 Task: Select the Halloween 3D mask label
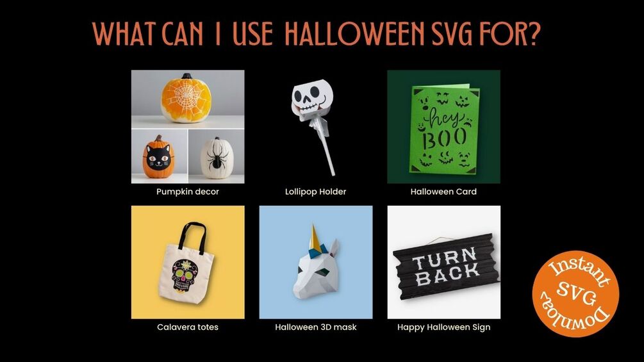[316, 327]
